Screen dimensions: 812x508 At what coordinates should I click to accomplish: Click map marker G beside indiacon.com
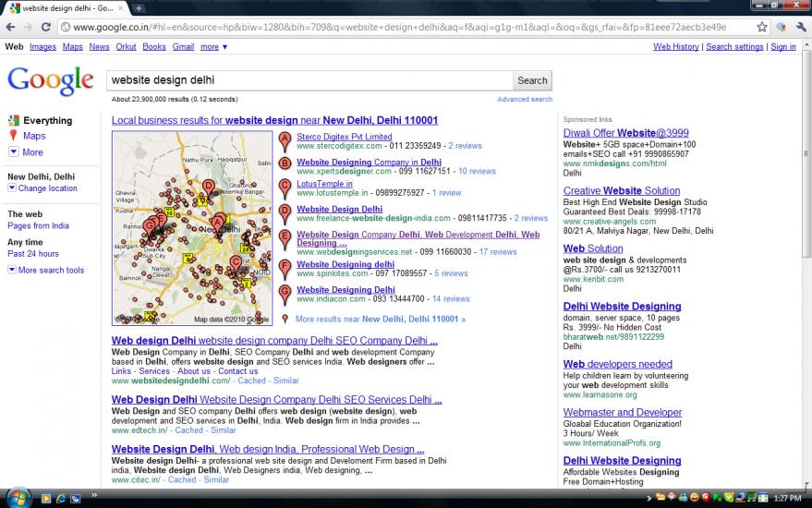285,295
